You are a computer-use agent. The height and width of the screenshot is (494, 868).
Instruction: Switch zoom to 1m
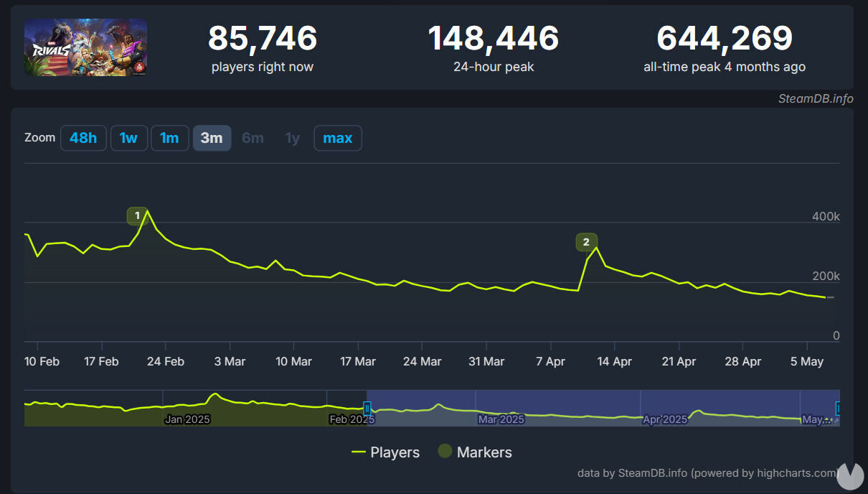coord(169,138)
